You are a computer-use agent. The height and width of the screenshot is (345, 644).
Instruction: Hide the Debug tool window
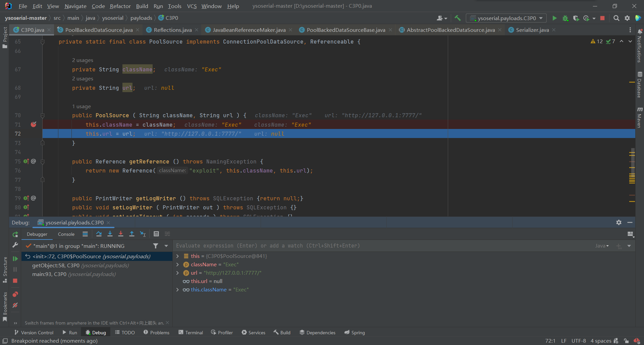[x=630, y=222]
